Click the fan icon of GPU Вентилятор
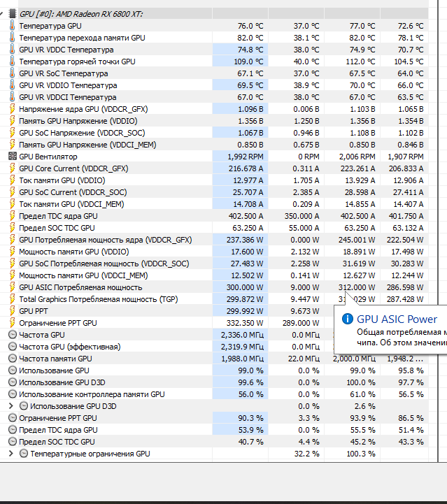447x504 pixels. tap(12, 157)
